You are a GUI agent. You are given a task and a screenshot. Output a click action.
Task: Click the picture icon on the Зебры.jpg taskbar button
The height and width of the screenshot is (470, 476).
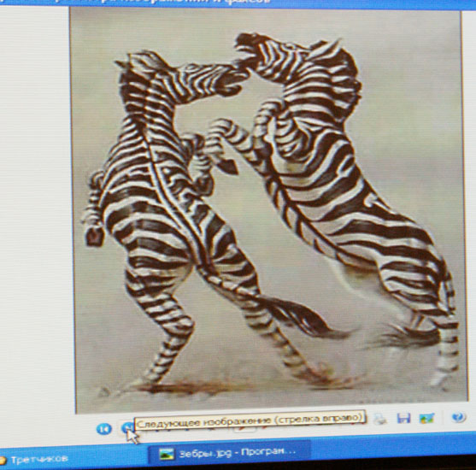click(x=167, y=454)
